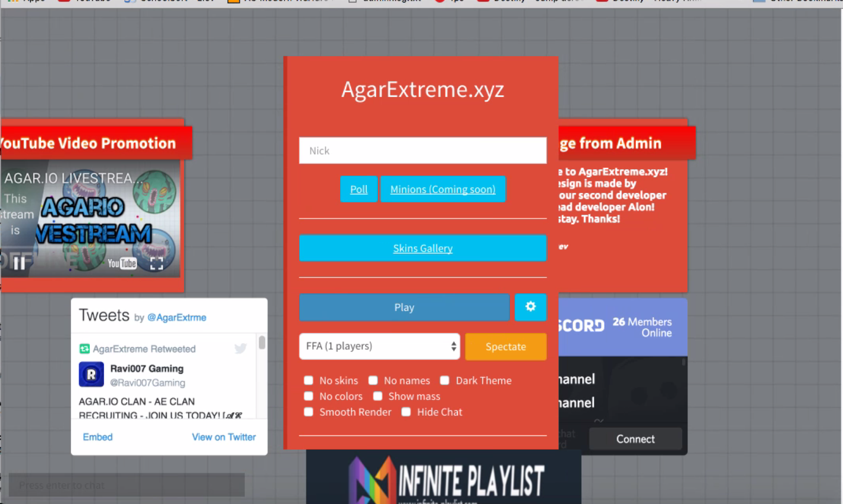The image size is (843, 504).
Task: Click the Minions (Coming soon) button
Action: coord(443,189)
